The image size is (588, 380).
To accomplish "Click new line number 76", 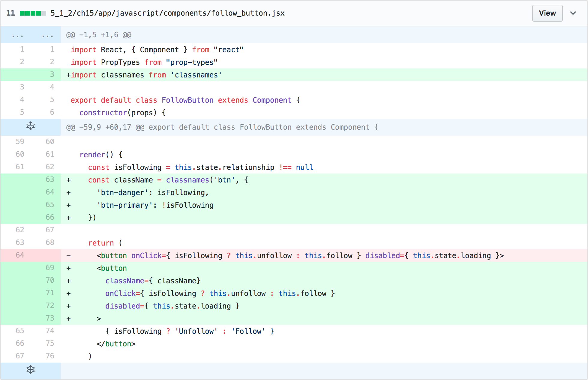I will 50,356.
